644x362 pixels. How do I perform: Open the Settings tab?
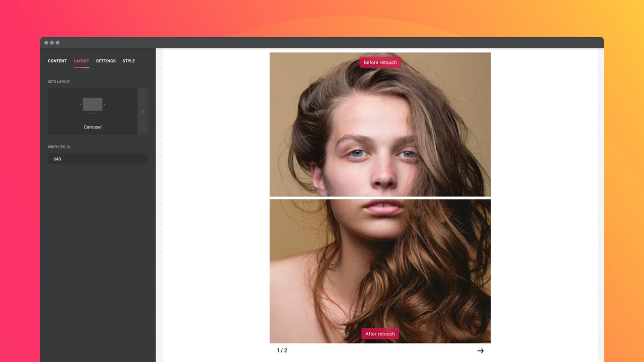[105, 61]
